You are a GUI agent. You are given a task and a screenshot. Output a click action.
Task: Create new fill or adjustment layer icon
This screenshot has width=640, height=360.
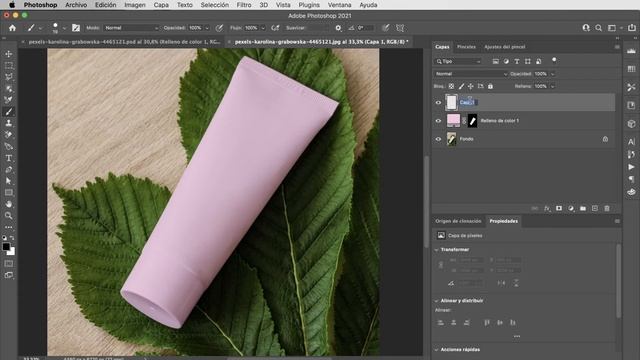(x=571, y=208)
